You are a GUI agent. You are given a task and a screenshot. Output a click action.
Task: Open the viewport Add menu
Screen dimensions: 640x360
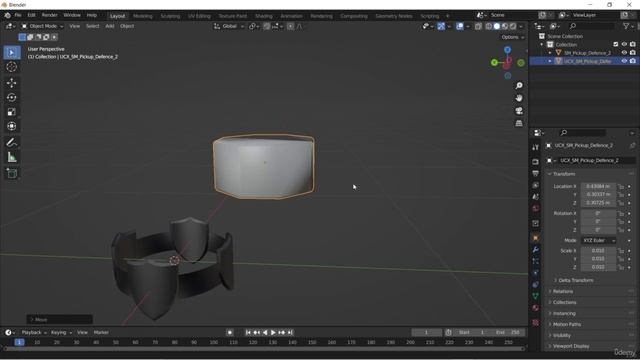pyautogui.click(x=110, y=26)
